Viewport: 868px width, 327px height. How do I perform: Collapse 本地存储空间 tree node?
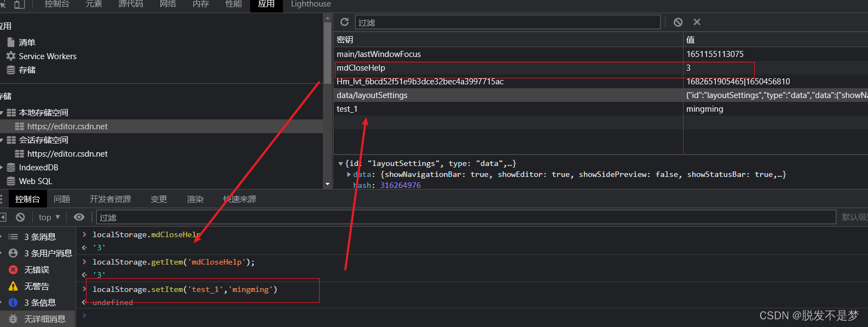tap(2, 112)
